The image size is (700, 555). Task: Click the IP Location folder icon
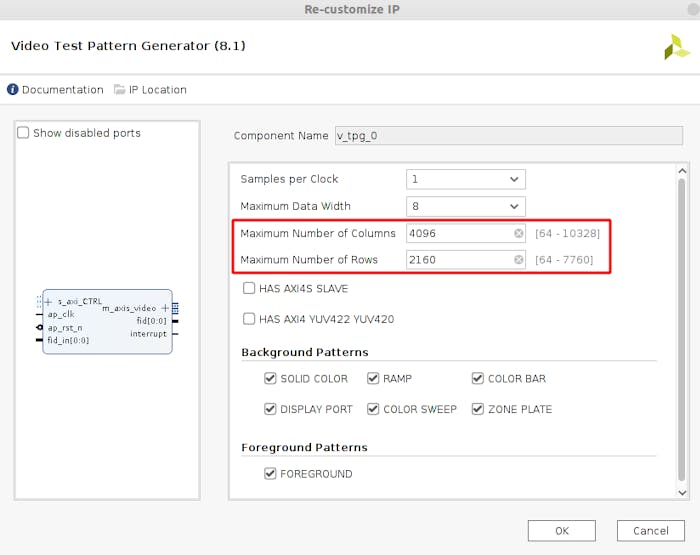click(120, 90)
